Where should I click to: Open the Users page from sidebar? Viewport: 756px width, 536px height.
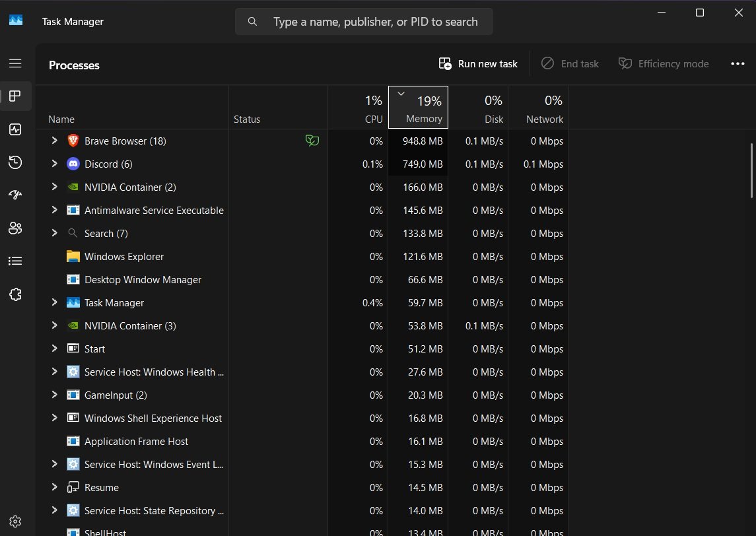click(15, 228)
